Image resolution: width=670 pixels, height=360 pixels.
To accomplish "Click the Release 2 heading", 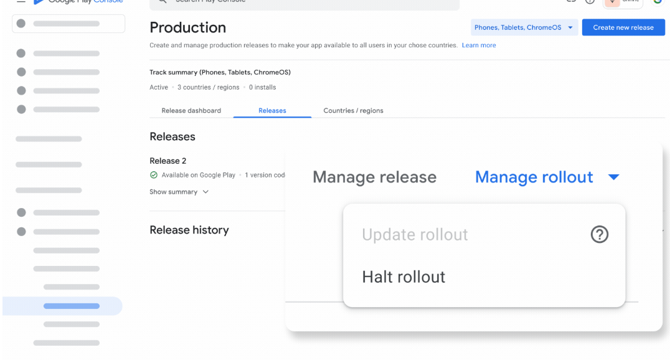I will (168, 161).
